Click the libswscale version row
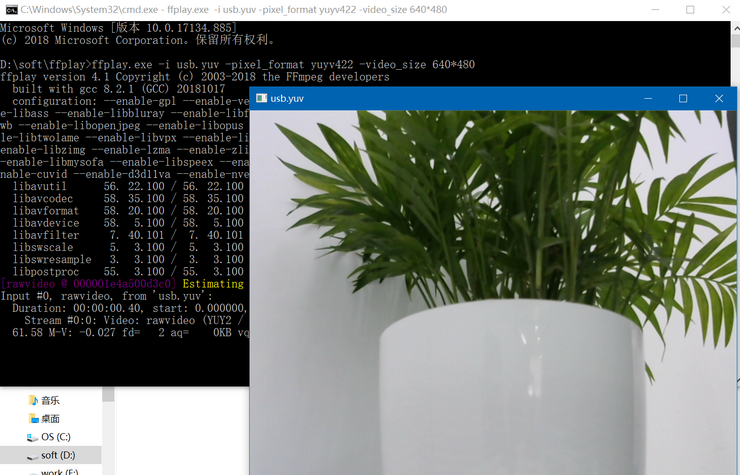 pyautogui.click(x=128, y=247)
